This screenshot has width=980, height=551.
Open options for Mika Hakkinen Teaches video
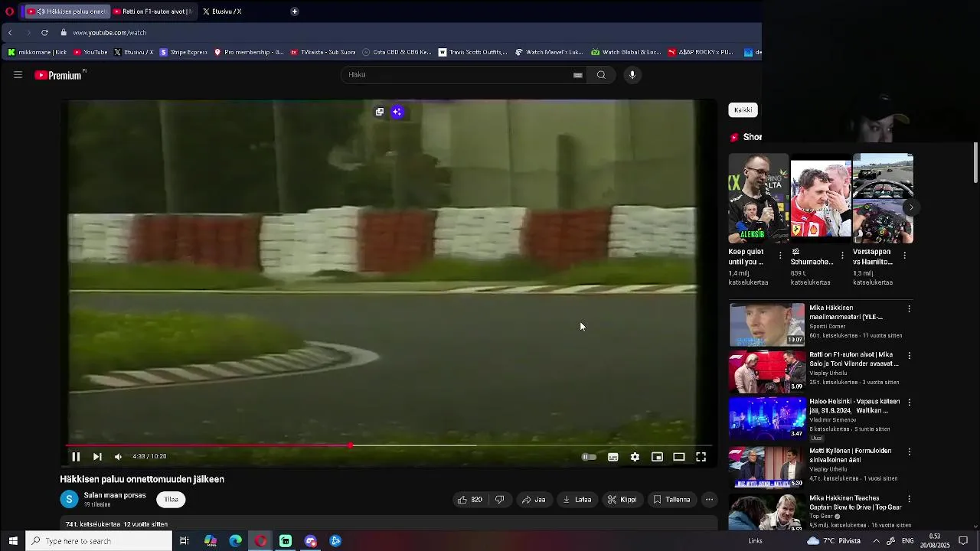click(910, 499)
